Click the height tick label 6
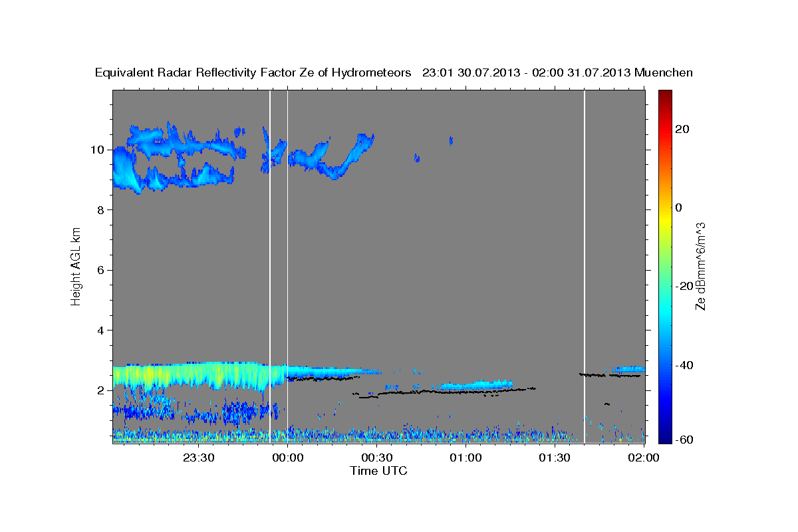798x532 pixels. pos(100,270)
